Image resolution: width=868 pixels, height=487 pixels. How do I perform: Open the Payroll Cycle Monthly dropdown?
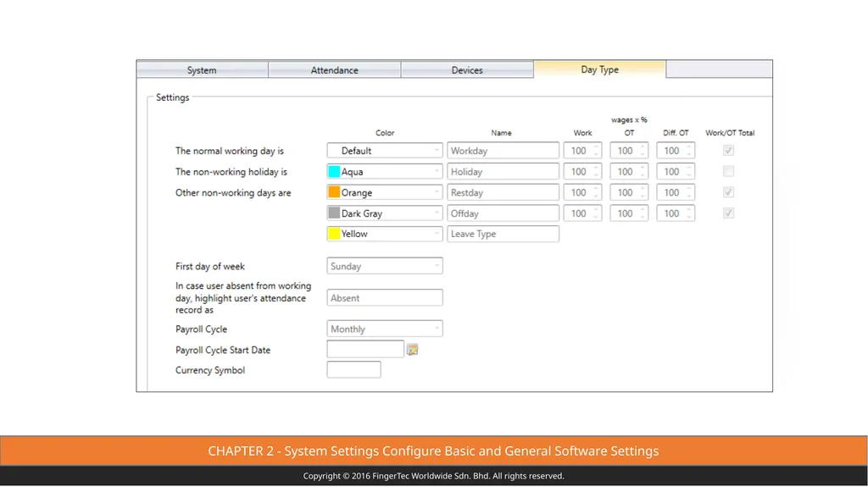[385, 329]
